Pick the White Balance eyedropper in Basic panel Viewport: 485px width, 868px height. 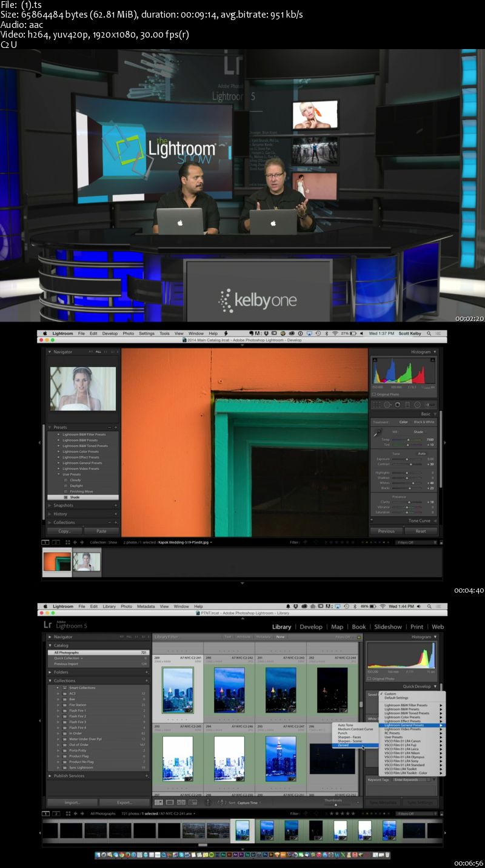pos(377,432)
